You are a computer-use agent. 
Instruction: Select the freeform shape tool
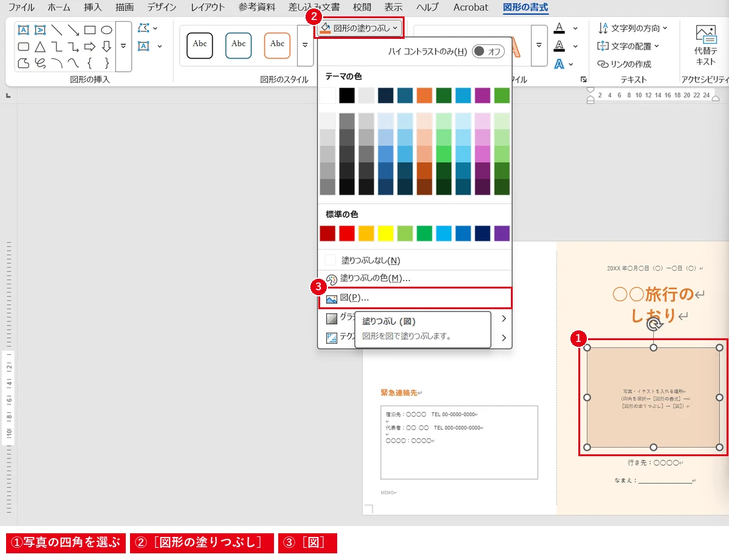(x=23, y=63)
